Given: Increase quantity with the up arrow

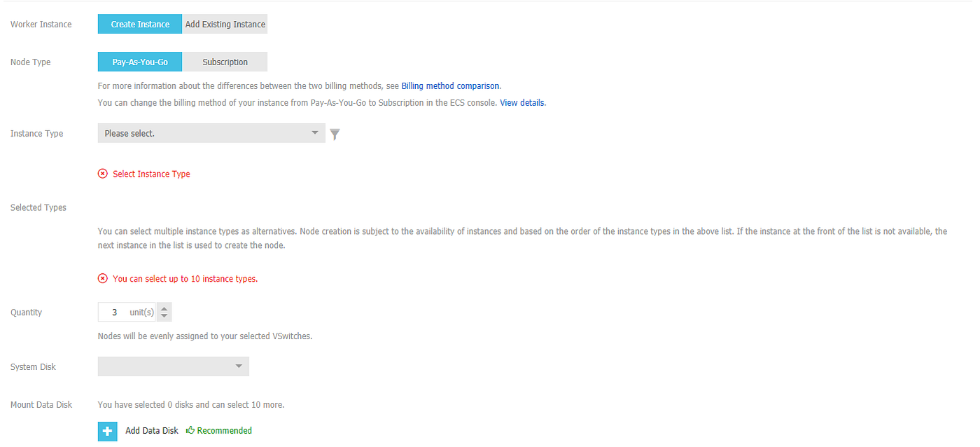Looking at the screenshot, I should [164, 308].
